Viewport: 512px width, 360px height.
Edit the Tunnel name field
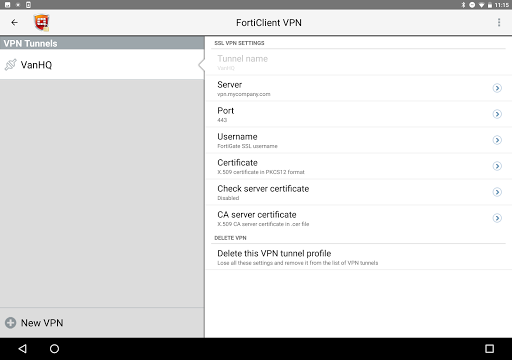click(x=359, y=62)
